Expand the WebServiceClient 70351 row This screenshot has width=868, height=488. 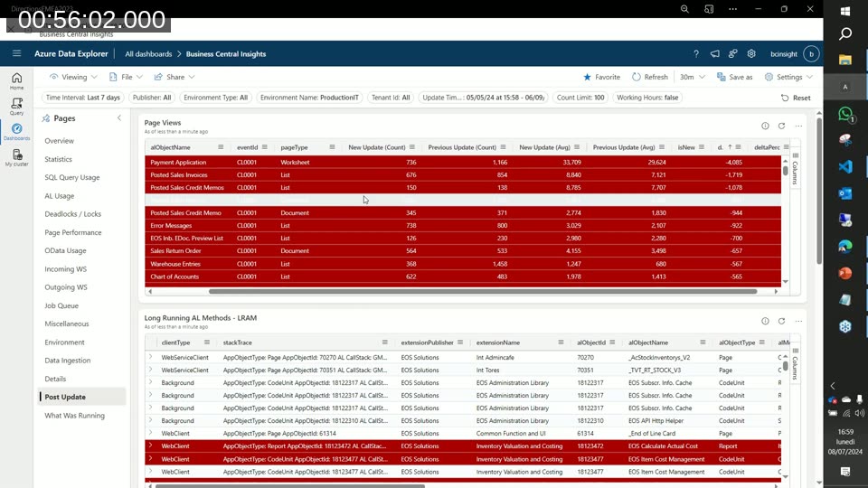pyautogui.click(x=151, y=370)
